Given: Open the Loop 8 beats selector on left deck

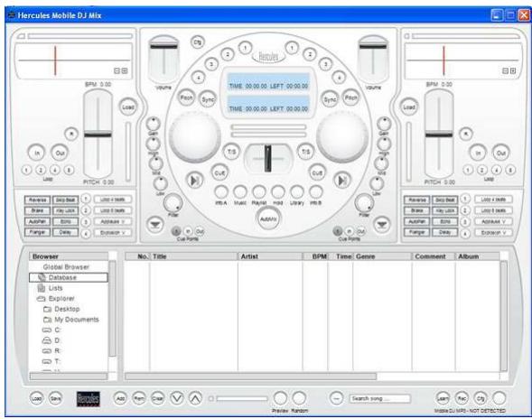Looking at the screenshot, I should [113, 210].
